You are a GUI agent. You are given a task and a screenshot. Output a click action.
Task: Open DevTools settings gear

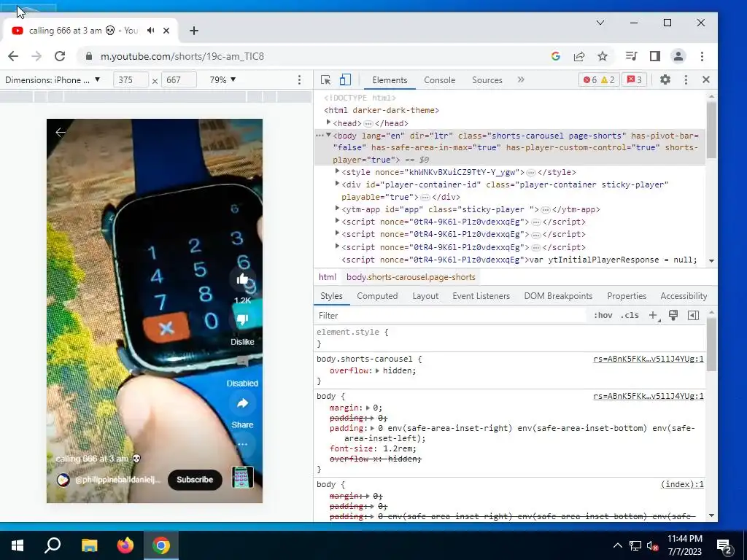(665, 80)
